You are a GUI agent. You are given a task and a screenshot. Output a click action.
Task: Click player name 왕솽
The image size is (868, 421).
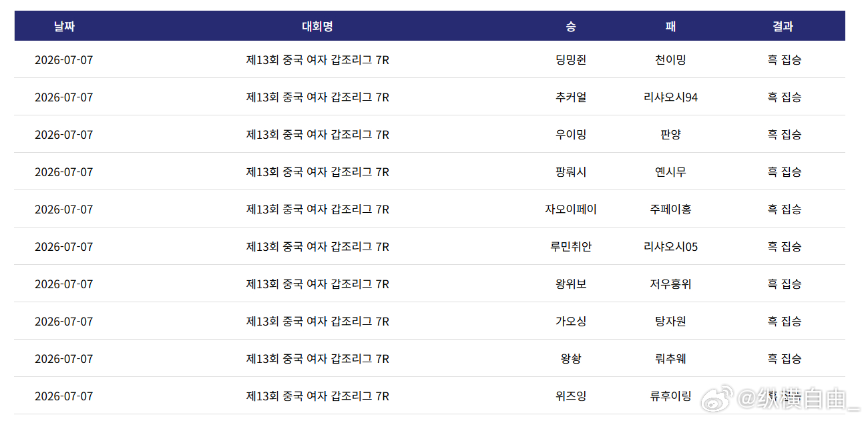click(x=571, y=359)
